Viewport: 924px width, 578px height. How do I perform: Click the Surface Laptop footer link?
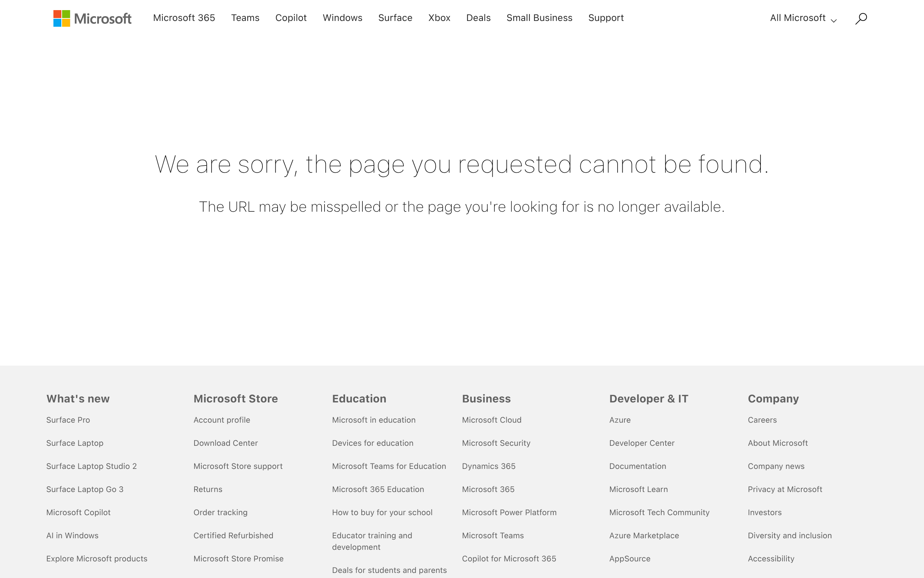(x=75, y=443)
